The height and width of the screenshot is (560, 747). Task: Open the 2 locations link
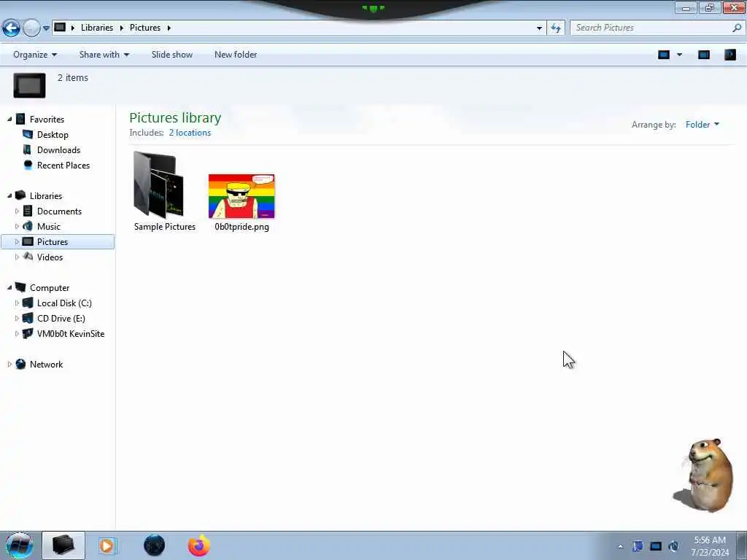click(x=190, y=133)
